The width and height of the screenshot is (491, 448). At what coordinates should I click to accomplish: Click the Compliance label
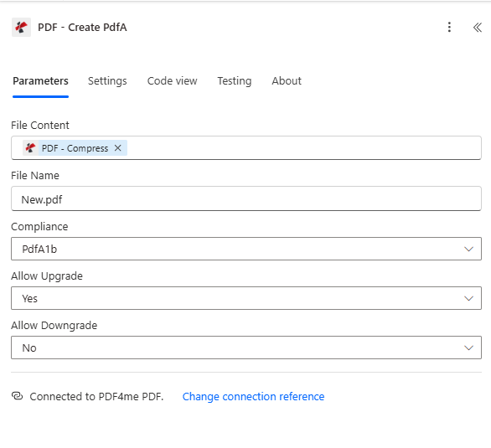click(39, 226)
